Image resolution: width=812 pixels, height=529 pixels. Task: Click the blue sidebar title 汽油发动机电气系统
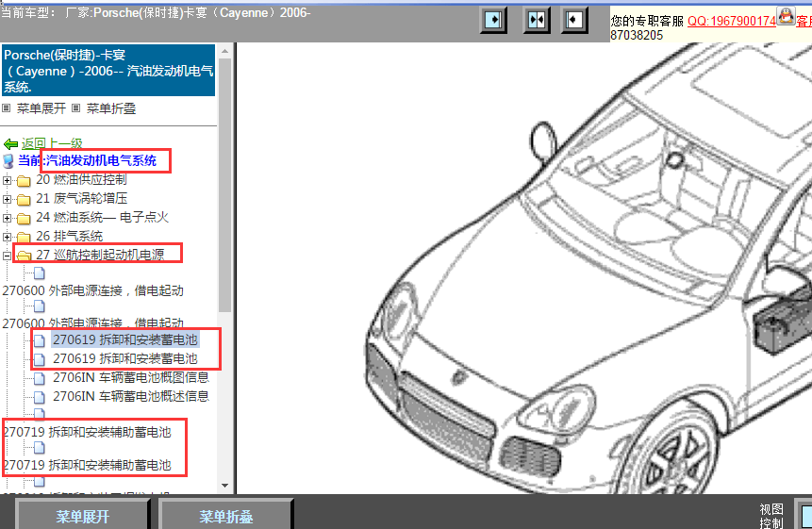[108, 71]
